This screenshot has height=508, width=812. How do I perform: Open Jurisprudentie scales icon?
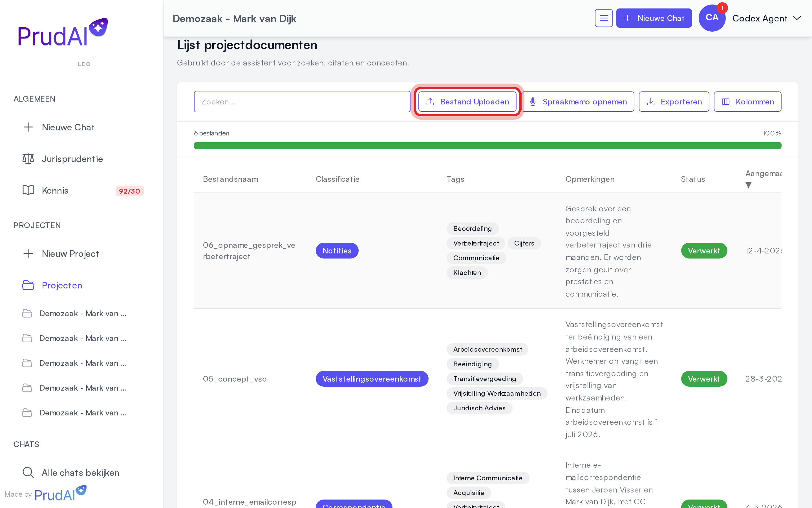point(28,159)
